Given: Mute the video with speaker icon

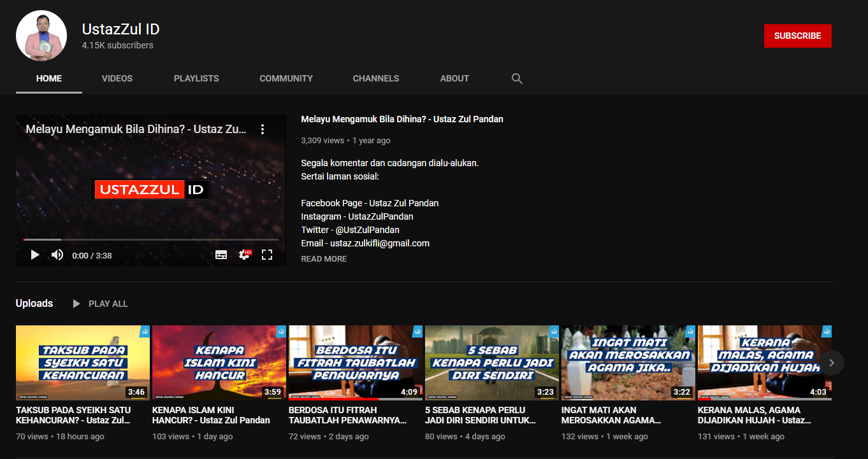Looking at the screenshot, I should 57,255.
